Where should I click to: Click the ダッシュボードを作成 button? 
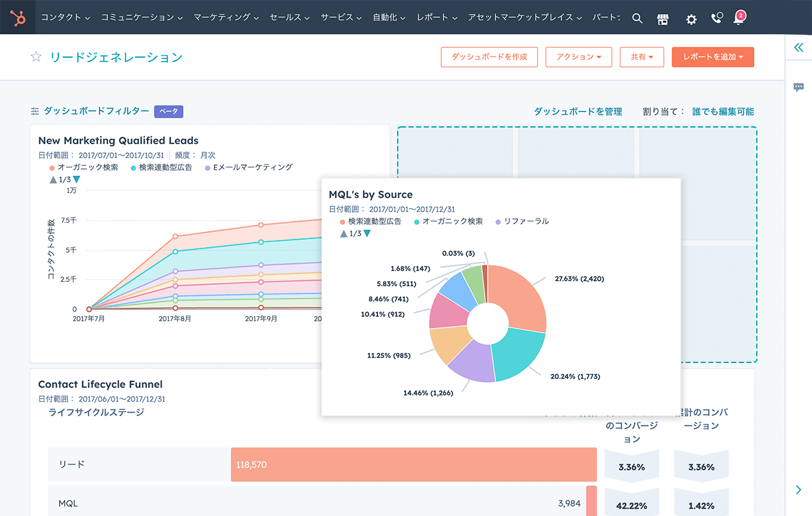pos(489,56)
